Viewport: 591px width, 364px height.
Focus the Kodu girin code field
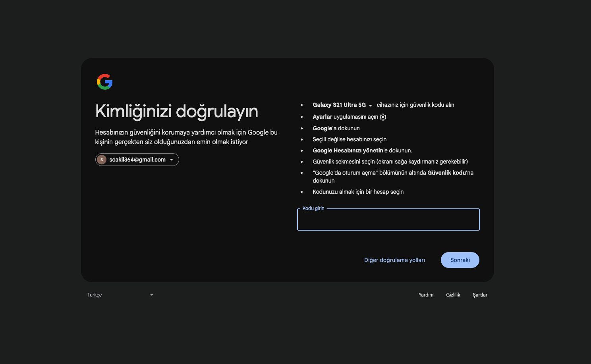tap(388, 220)
